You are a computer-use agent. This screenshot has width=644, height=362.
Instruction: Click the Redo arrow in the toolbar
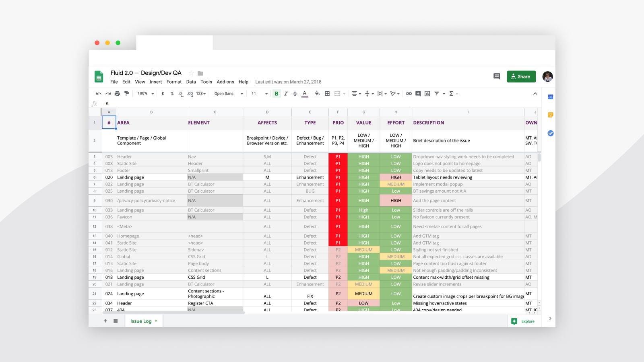(x=108, y=94)
